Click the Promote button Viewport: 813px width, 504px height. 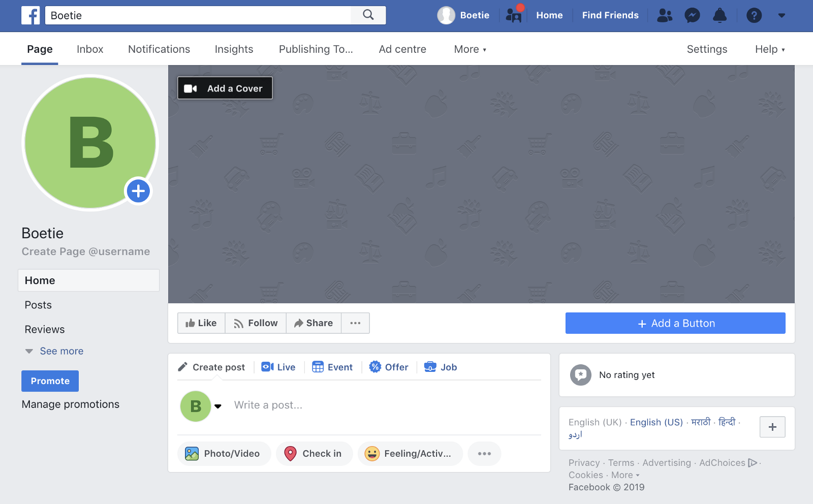coord(50,381)
